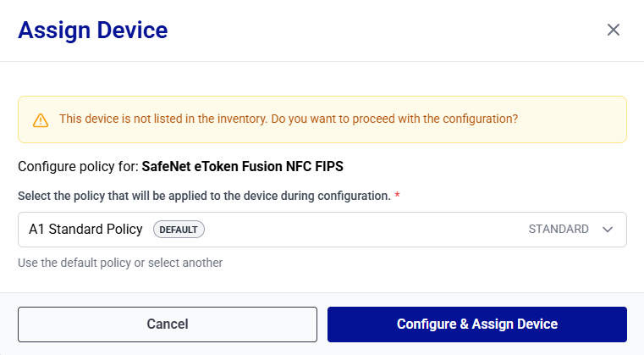Click the 'Select the policy' field label
Image resolution: width=644 pixels, height=355 pixels.
click(x=203, y=196)
